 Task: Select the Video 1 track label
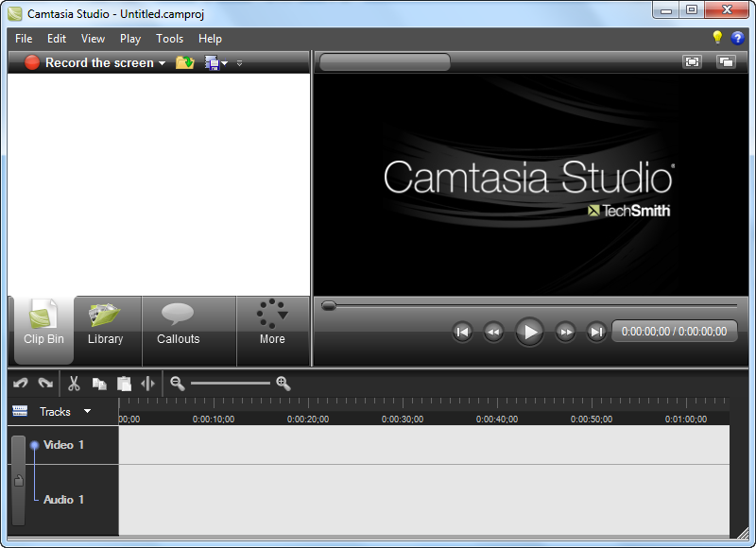pos(63,445)
